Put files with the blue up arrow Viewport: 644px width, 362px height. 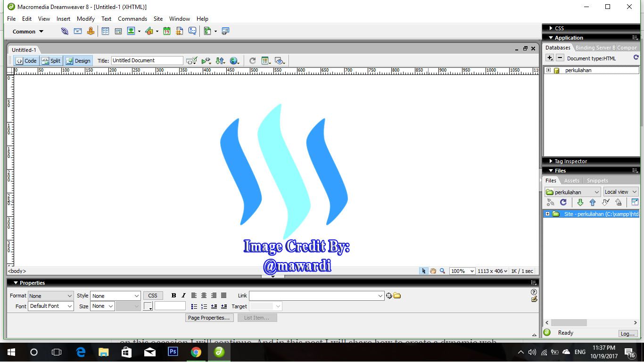coord(593,202)
